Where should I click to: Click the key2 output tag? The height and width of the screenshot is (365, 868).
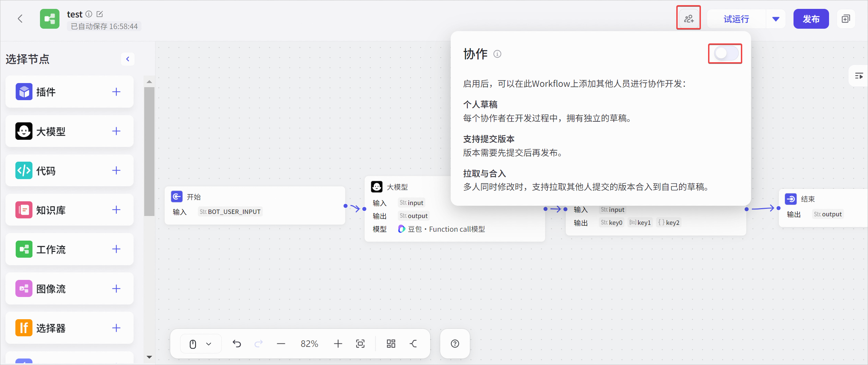point(669,222)
